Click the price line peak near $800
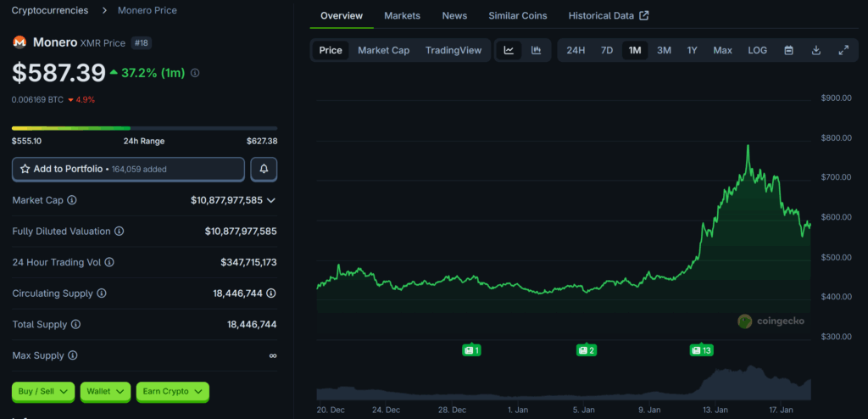This screenshot has width=868, height=419. (748, 147)
